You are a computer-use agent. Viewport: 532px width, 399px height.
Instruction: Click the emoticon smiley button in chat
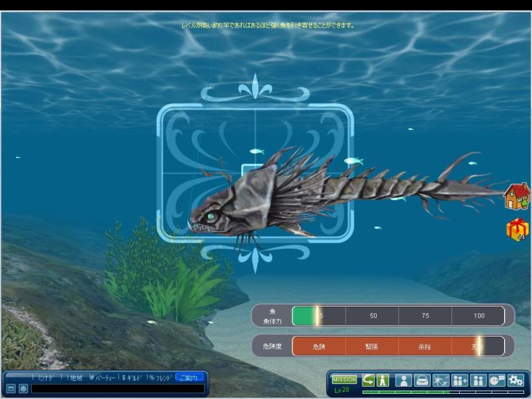pos(23,389)
